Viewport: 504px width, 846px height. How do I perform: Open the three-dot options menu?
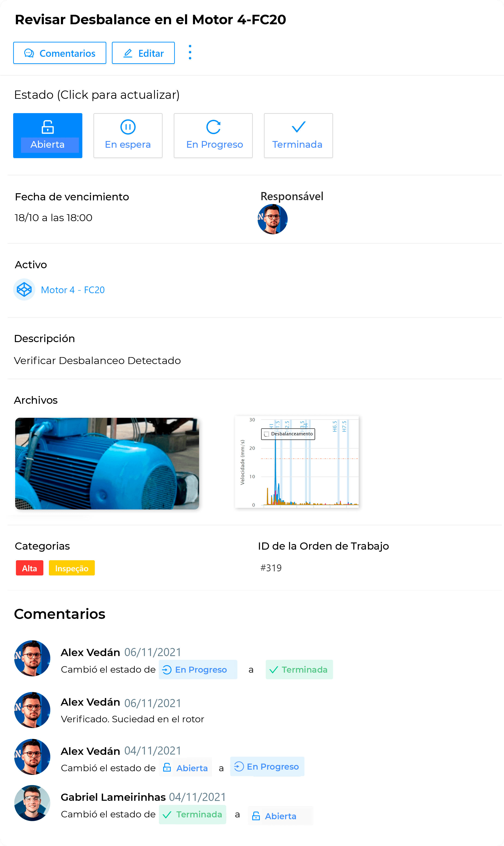(x=190, y=52)
